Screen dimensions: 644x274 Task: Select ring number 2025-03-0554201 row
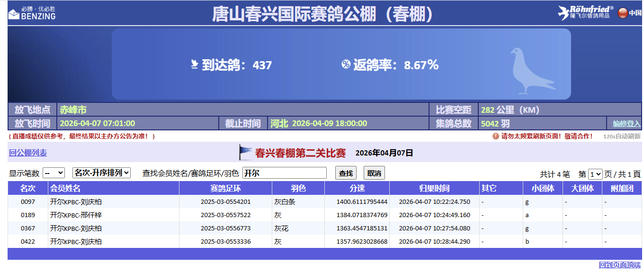point(225,202)
